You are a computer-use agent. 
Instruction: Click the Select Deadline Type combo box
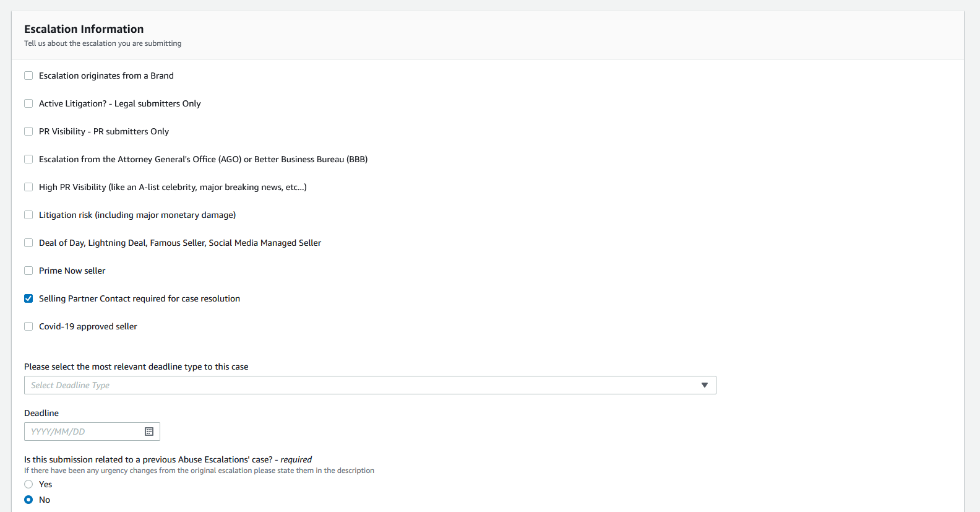365,385
